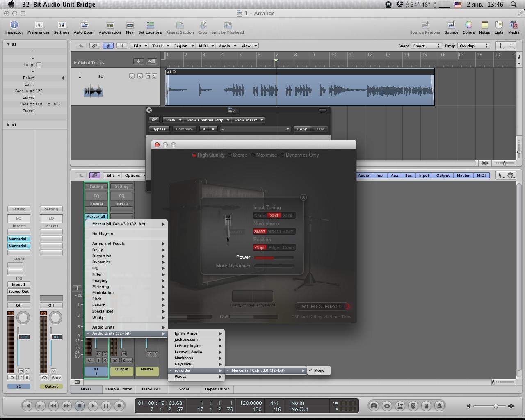
Task: Click the Bounce toolbar icon
Action: [451, 25]
